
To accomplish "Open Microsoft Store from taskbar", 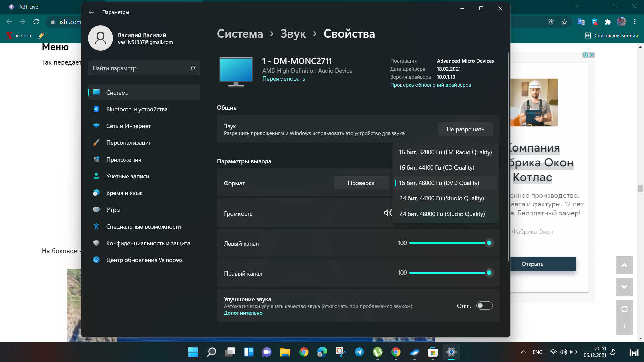I will click(433, 352).
